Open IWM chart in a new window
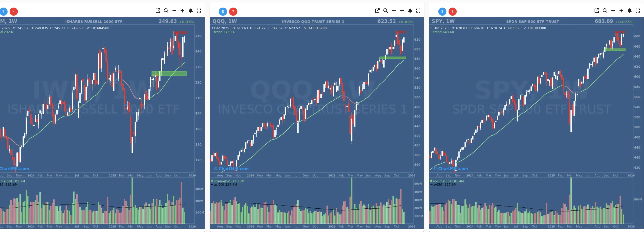This screenshot has height=232, width=644. pos(158,11)
